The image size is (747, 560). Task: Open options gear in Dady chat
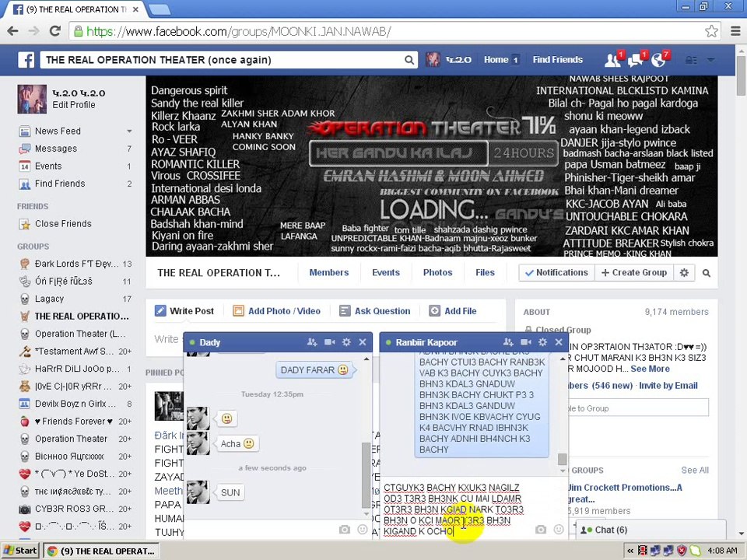pos(346,342)
